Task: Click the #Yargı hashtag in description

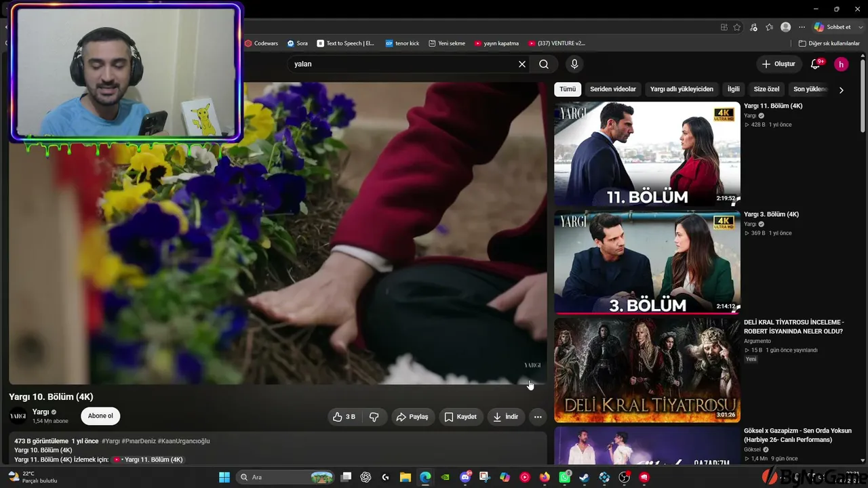Action: [x=111, y=441]
